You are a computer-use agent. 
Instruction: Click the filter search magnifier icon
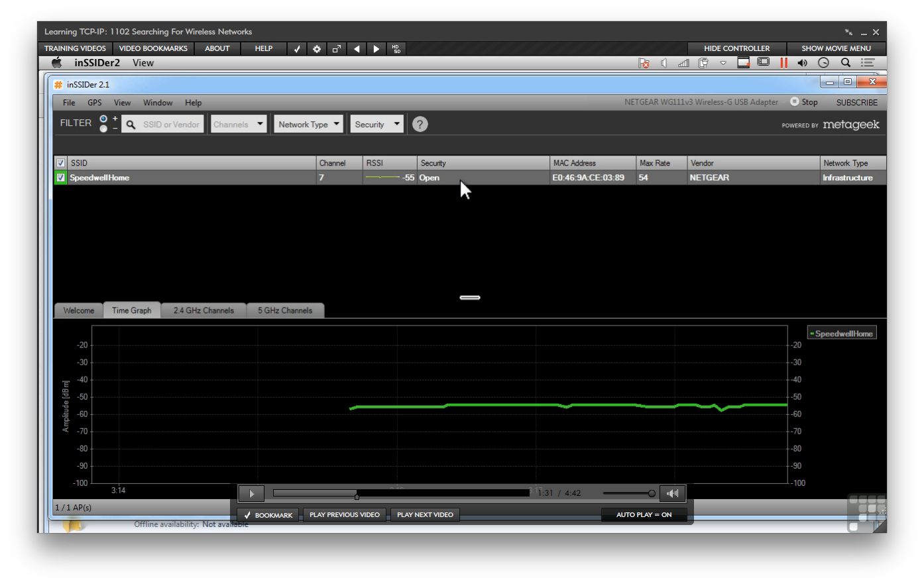pos(131,124)
